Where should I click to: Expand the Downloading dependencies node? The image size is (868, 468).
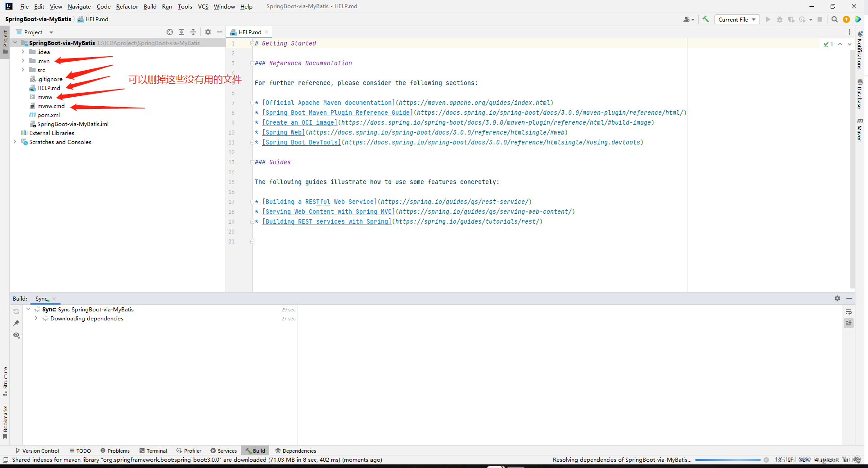click(x=36, y=318)
